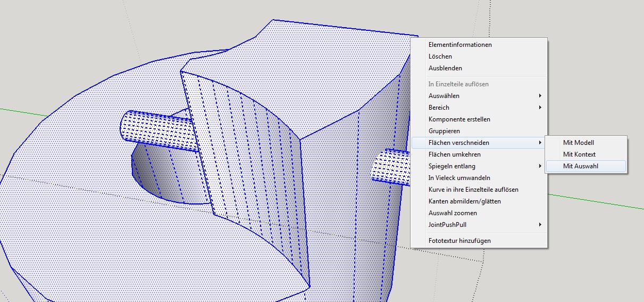Click Mit Auswahl to intersect with selection
This screenshot has height=302, width=644.
[580, 166]
